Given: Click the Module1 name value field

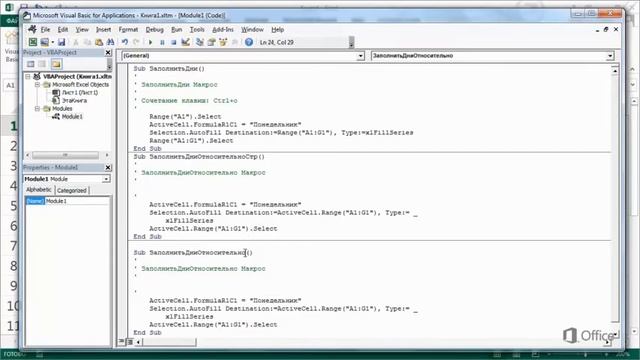Looking at the screenshot, I should pos(77,201).
